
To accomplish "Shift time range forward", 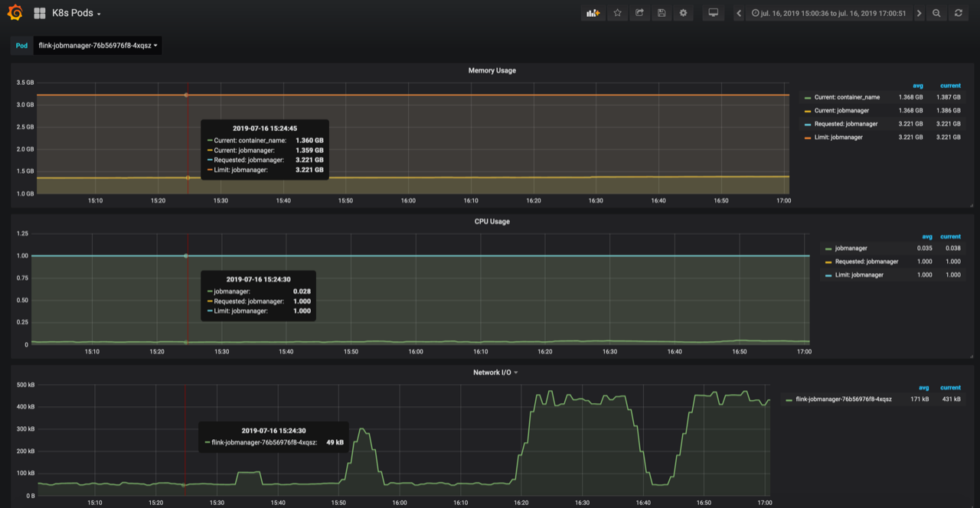I will [x=919, y=13].
